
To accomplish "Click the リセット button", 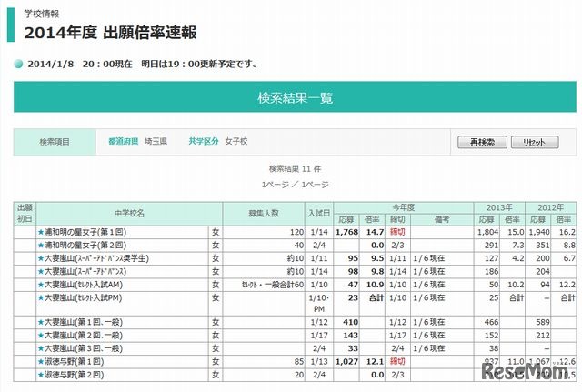I will pos(535,142).
